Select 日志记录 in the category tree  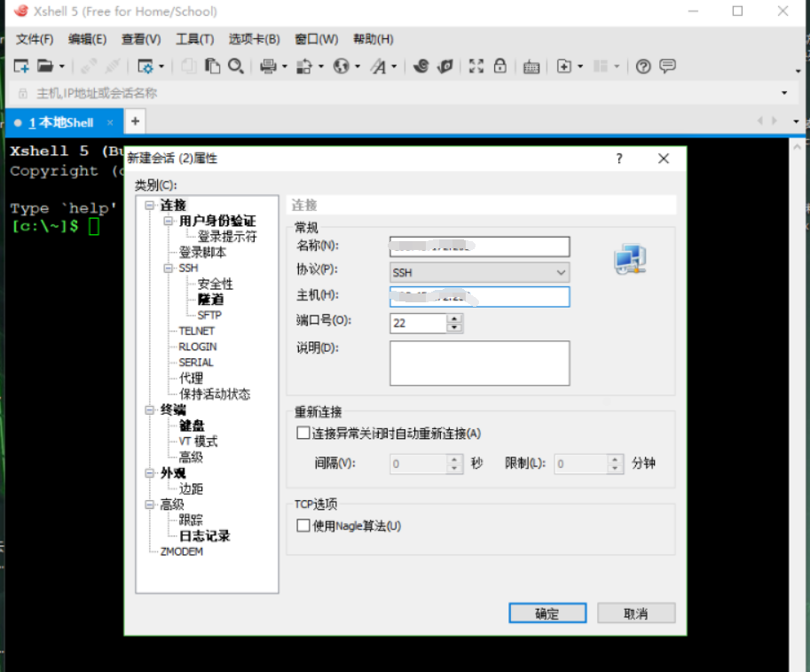coord(205,535)
